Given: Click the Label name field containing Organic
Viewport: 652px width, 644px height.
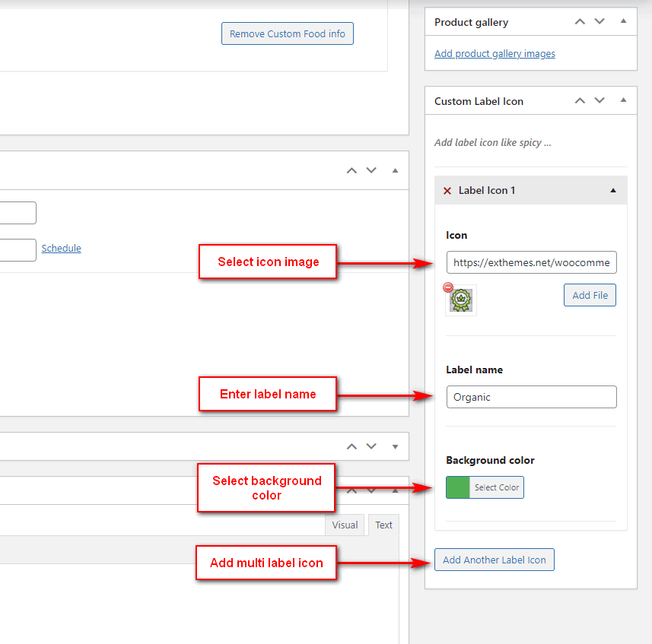Looking at the screenshot, I should click(531, 397).
